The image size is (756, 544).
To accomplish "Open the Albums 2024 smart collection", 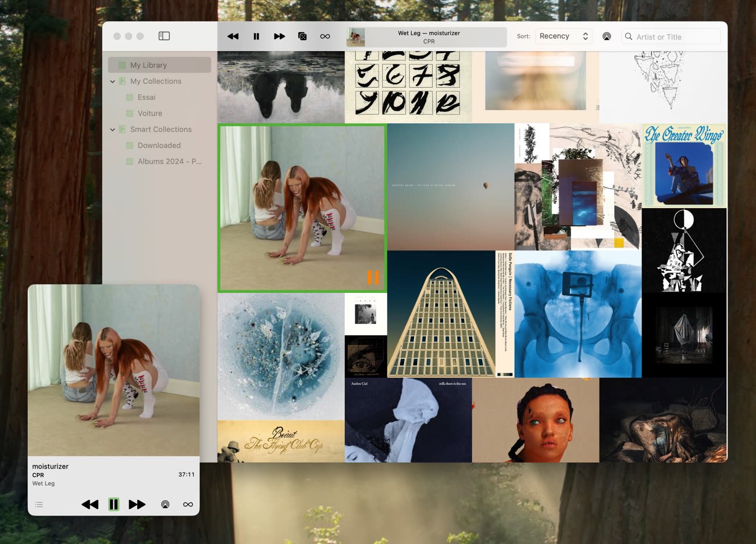I will tap(169, 162).
